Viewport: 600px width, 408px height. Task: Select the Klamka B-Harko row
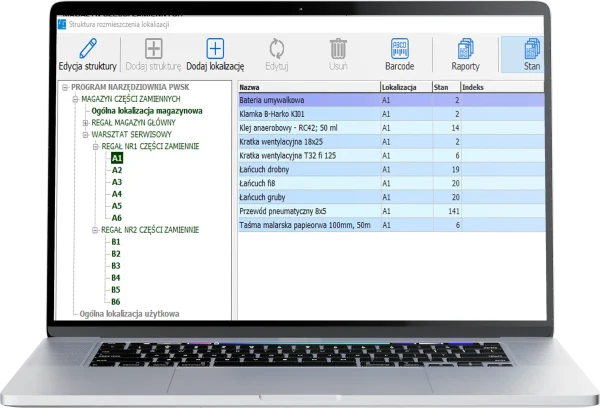(391, 114)
